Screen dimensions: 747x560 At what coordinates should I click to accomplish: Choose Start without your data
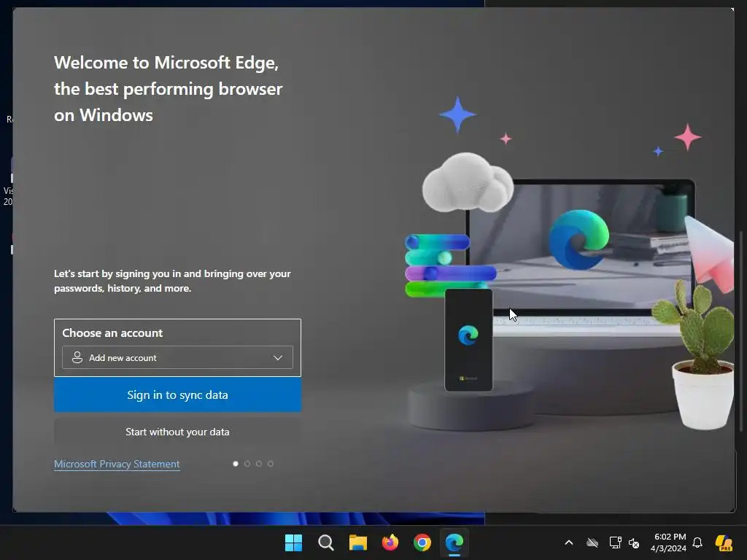(x=177, y=432)
